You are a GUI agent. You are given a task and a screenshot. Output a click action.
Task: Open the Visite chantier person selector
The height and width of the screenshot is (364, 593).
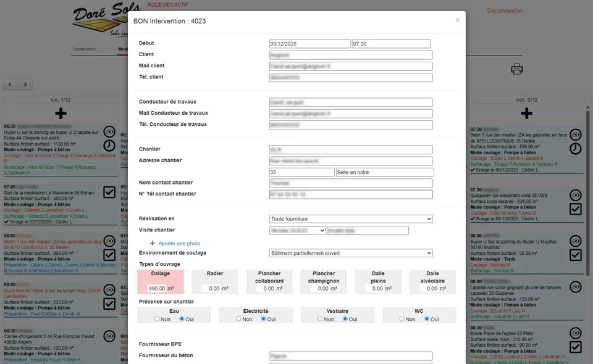click(x=297, y=231)
